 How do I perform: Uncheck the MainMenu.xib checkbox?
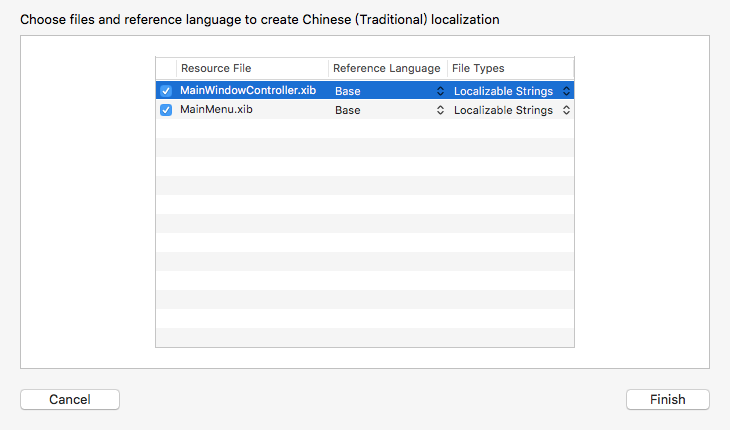pyautogui.click(x=166, y=110)
